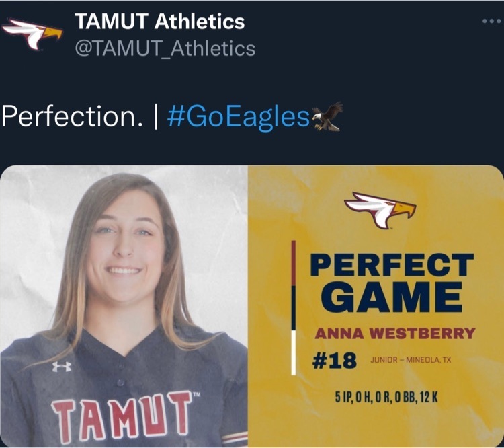
Task: Click the word GAME in the headline
Action: 392,297
